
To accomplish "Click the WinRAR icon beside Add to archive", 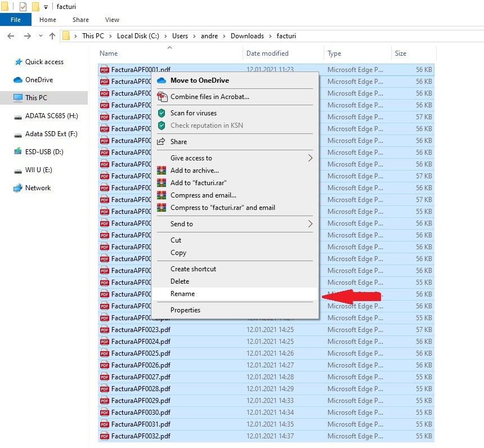I will pos(162,171).
